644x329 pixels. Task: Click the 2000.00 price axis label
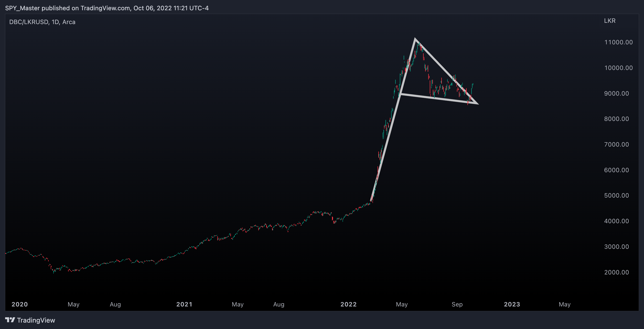click(616, 272)
